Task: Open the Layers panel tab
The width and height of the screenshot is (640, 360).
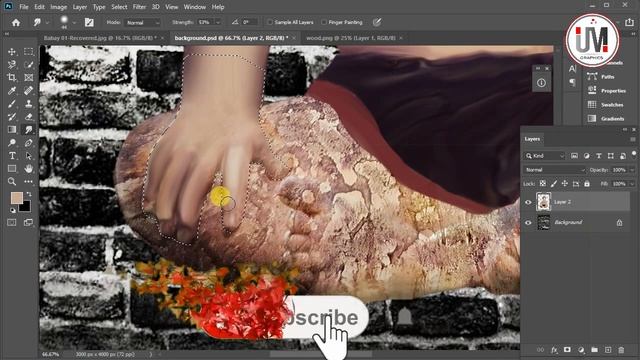Action: [x=532, y=139]
